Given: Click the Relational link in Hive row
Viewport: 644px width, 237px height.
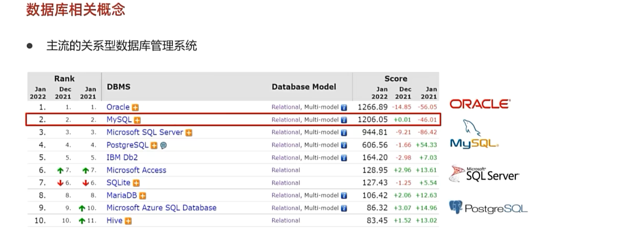Looking at the screenshot, I should (x=286, y=220).
